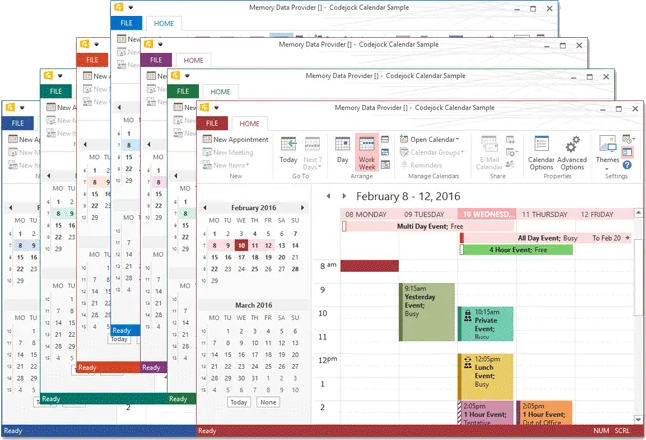Click calendar scrollbar down arrow
The width and height of the screenshot is (646, 440).
(638, 420)
